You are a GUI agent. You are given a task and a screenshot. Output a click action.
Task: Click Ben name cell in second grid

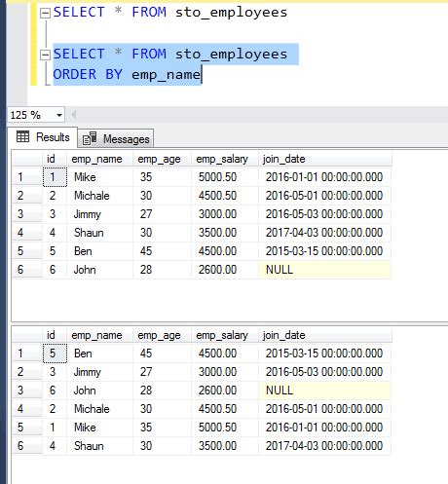99,354
